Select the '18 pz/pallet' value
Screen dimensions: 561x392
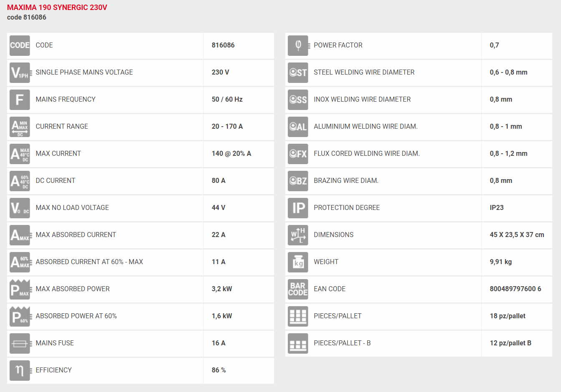507,316
